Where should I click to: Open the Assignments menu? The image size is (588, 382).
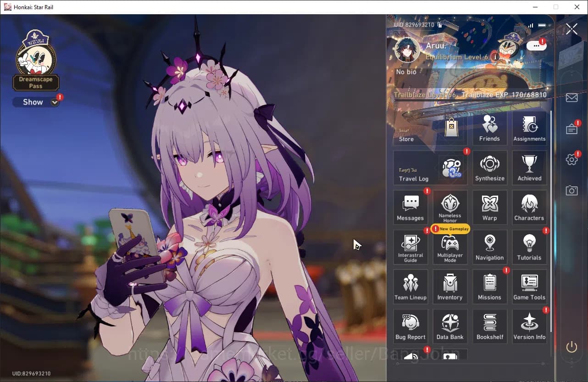[x=529, y=128]
